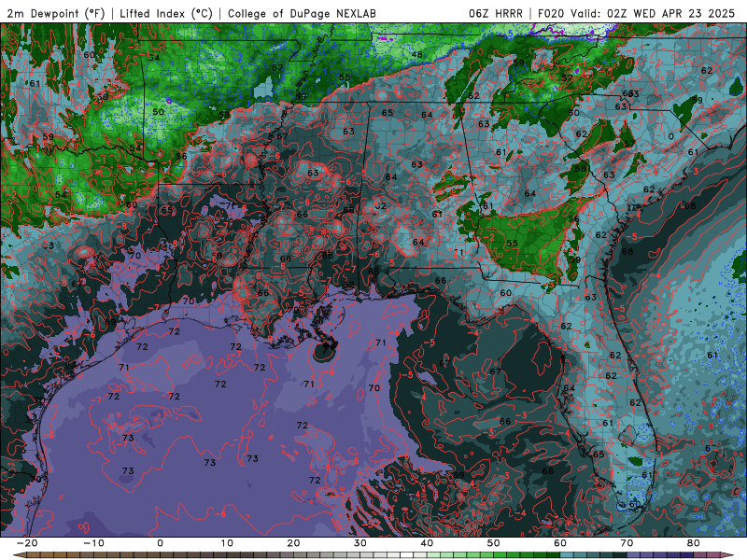Click the 50 label under the color bar

[494, 543]
